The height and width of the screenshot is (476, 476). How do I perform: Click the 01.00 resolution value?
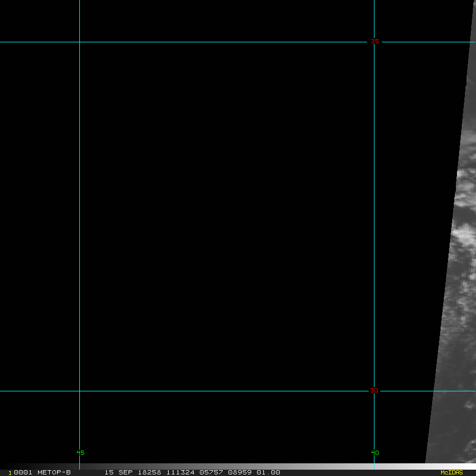tap(269, 472)
